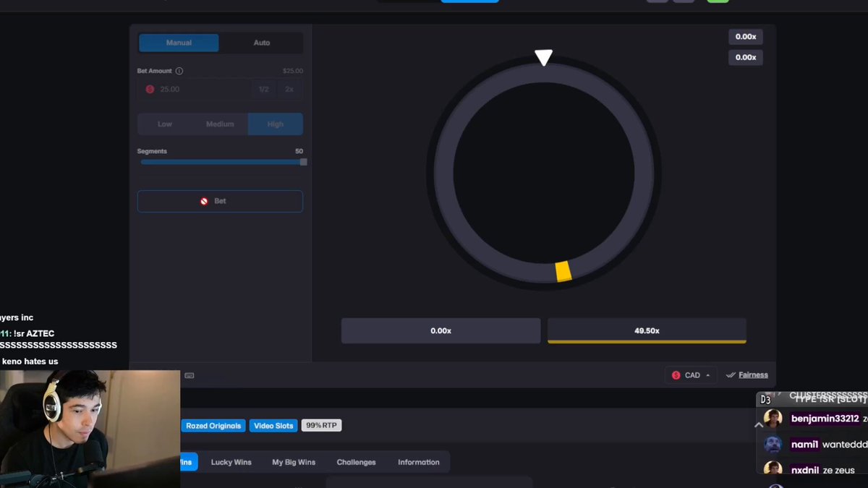Select the 0.00x multiplier box under the wheel
The height and width of the screenshot is (488, 868).
(x=441, y=330)
